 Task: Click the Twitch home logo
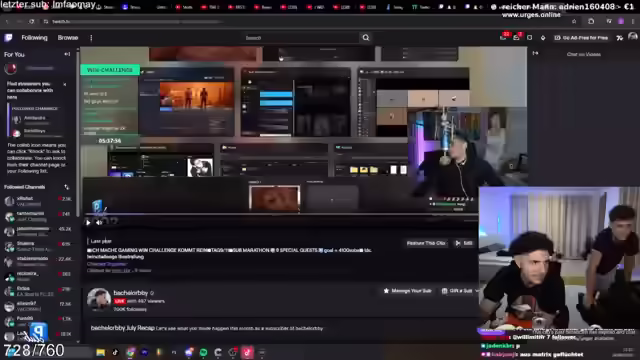tap(8, 38)
